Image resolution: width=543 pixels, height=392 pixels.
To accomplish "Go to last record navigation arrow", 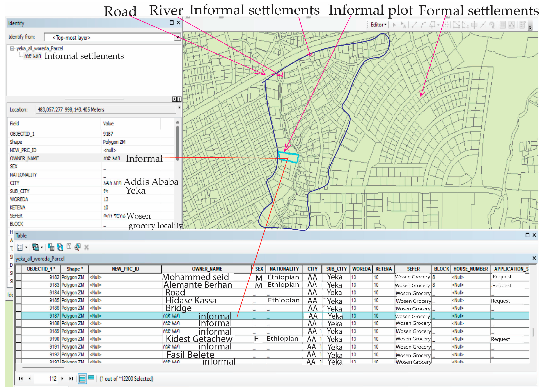I will point(71,379).
